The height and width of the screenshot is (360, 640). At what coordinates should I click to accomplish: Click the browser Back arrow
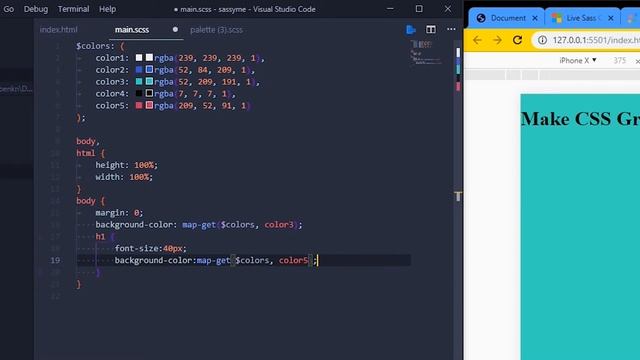point(477,40)
